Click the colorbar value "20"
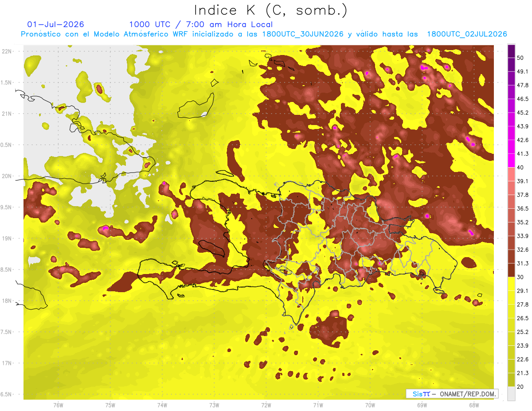This screenshot has width=532, height=411. pyautogui.click(x=521, y=386)
